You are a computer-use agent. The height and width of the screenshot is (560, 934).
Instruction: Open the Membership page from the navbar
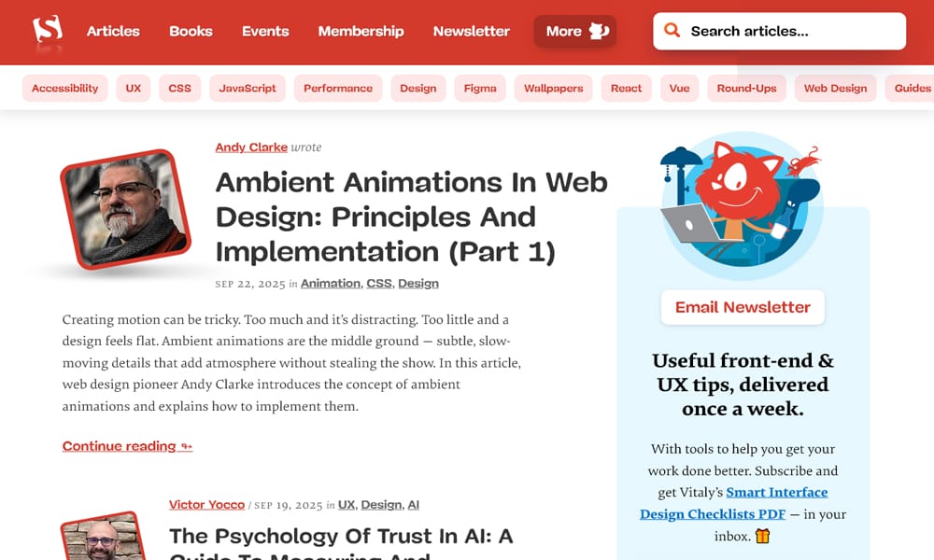(361, 31)
